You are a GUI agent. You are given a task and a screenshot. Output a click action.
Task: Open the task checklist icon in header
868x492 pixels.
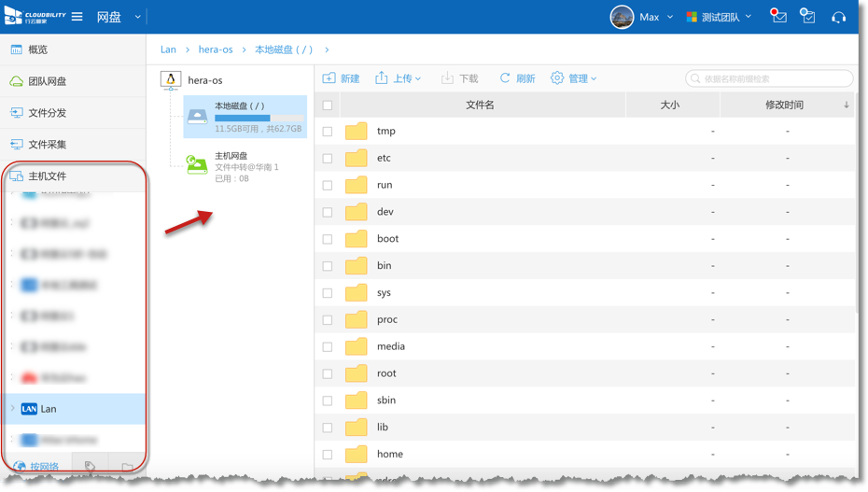click(808, 17)
